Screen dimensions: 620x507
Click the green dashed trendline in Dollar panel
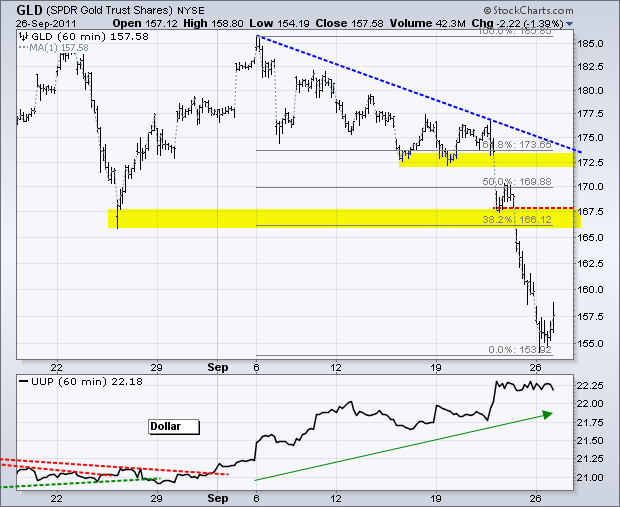click(79, 482)
